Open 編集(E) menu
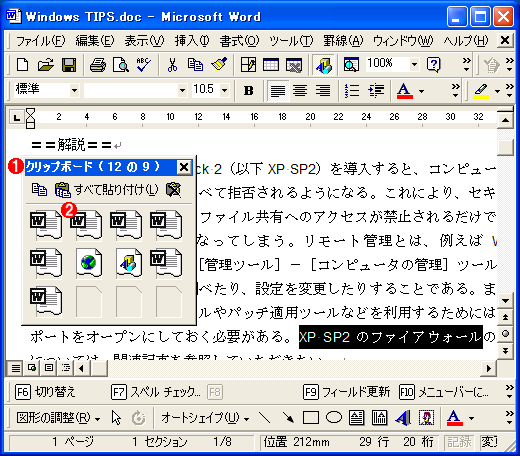 pyautogui.click(x=95, y=41)
